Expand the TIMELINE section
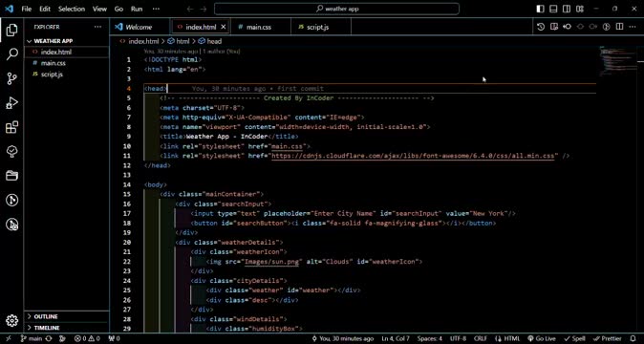Screen dimensions: 644x344 tap(67, 328)
